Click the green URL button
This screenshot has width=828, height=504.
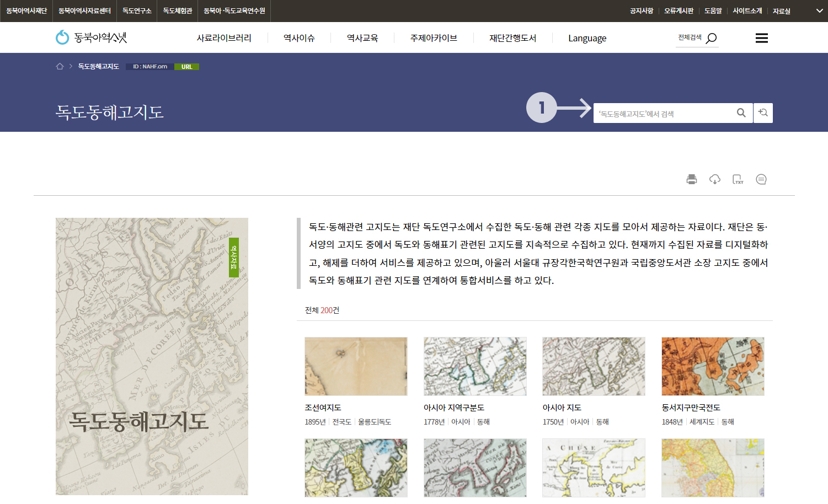point(187,67)
